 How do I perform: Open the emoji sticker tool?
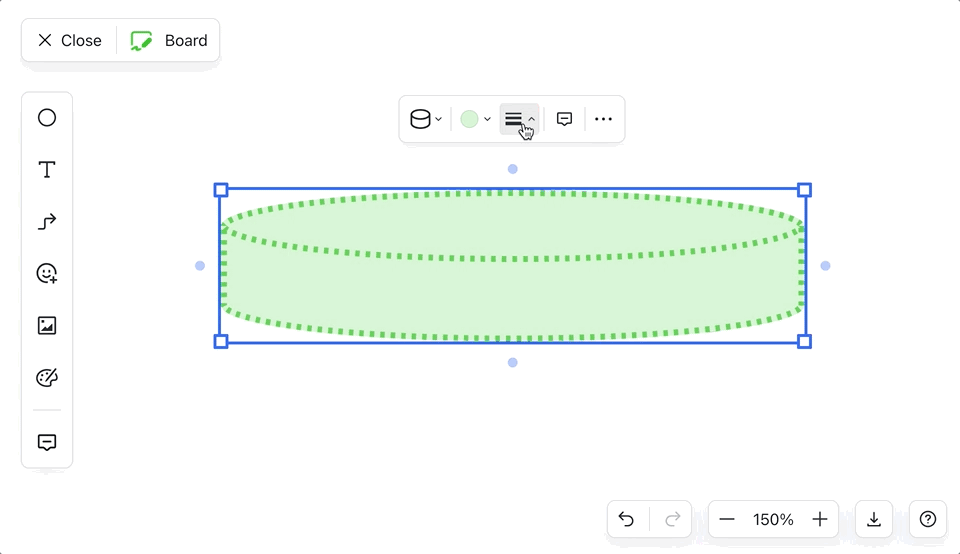47,273
